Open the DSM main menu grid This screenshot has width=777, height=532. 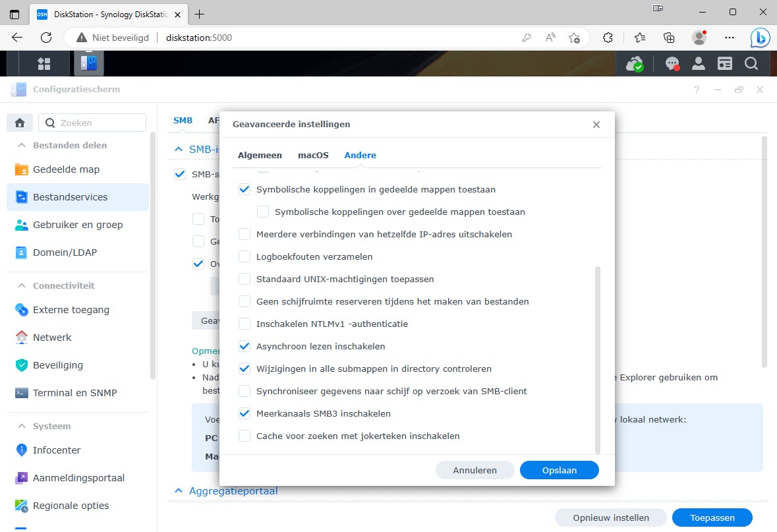pos(44,63)
